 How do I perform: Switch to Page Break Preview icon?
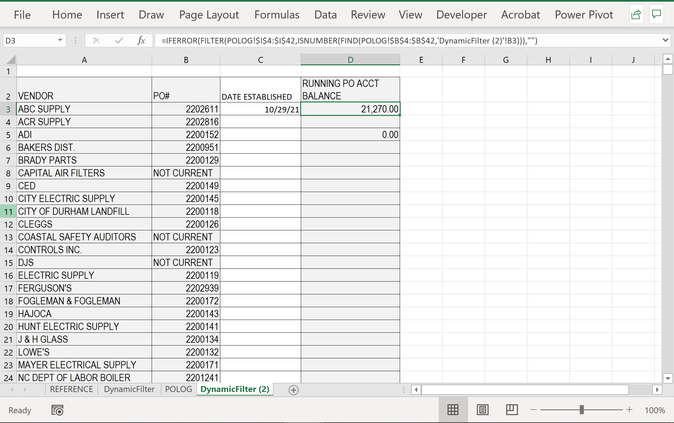[x=512, y=410]
